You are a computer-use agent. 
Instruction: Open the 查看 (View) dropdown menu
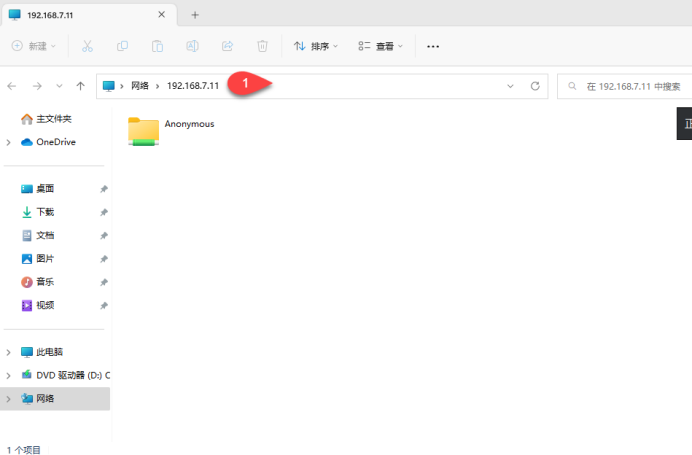[380, 46]
